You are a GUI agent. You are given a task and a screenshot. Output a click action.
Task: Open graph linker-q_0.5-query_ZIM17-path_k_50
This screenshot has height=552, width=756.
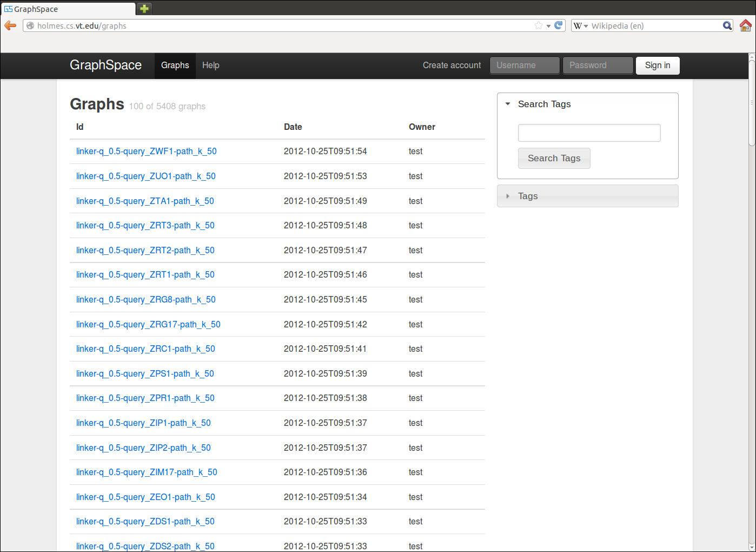pos(147,472)
